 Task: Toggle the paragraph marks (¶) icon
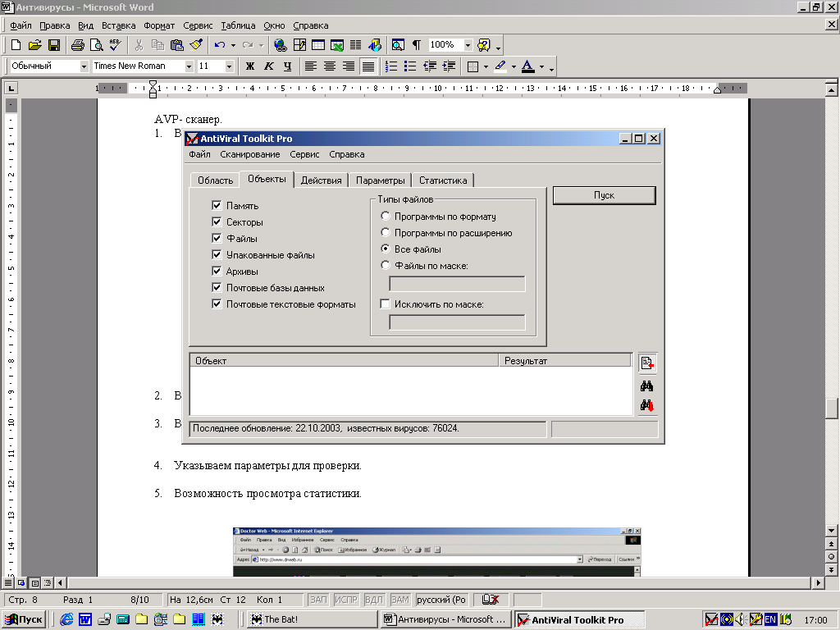[417, 45]
